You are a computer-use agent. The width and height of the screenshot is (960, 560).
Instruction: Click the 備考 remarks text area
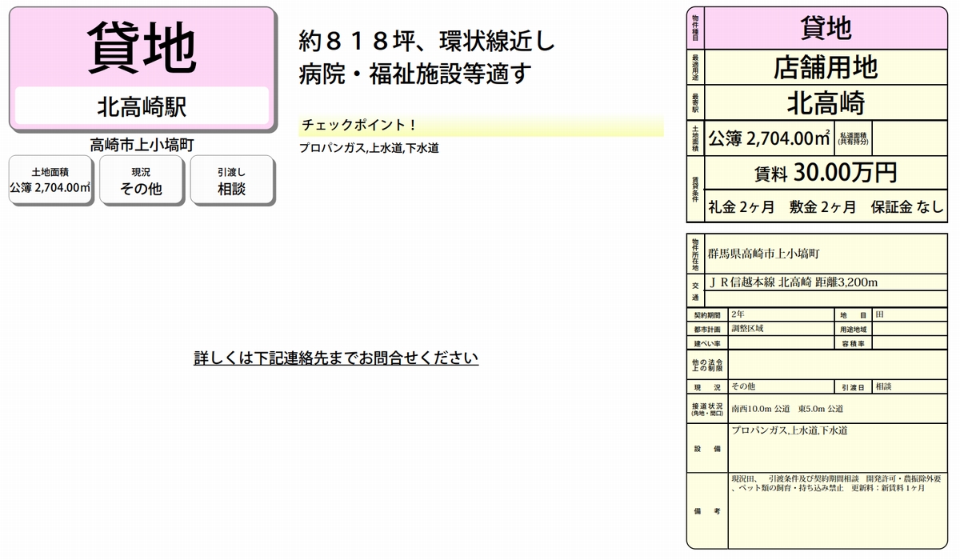click(x=838, y=510)
